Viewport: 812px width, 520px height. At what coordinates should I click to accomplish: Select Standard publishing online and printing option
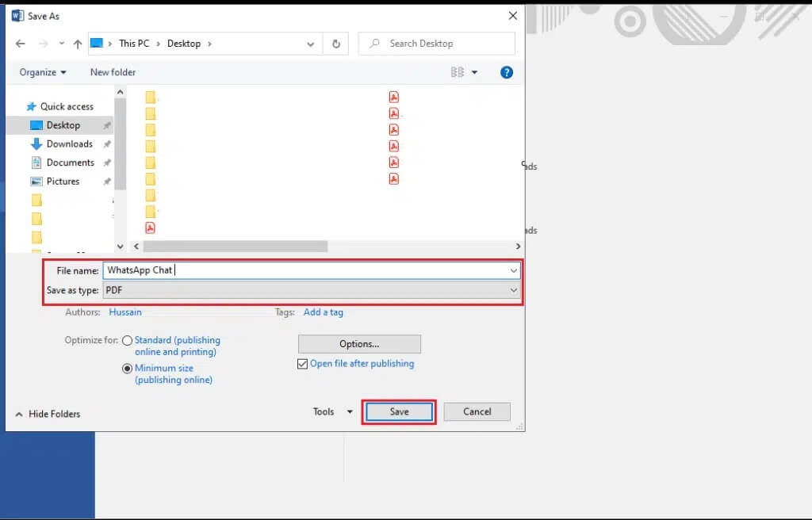127,341
